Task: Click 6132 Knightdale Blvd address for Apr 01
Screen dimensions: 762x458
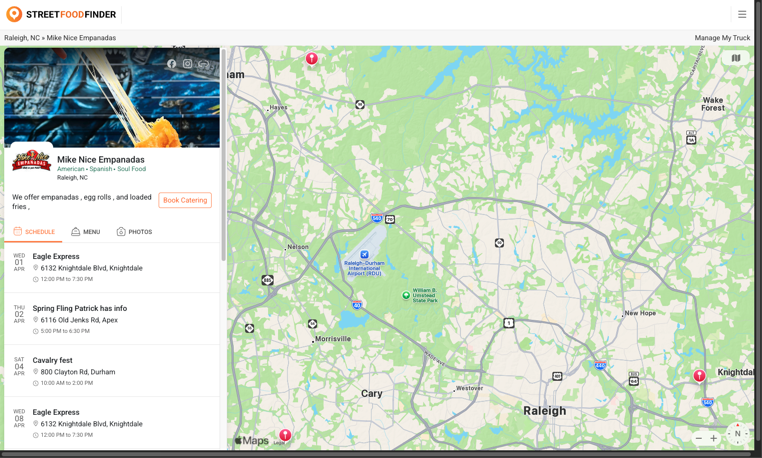Action: [x=91, y=268]
